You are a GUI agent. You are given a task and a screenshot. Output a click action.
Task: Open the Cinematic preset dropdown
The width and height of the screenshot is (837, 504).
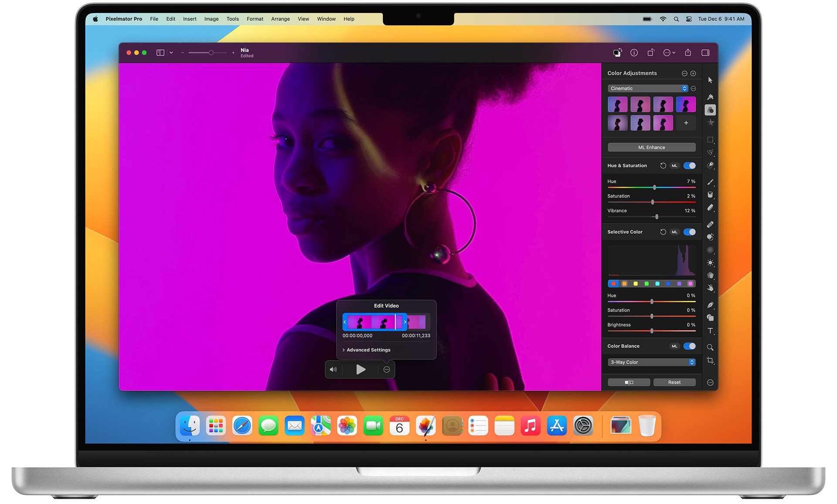coord(647,88)
